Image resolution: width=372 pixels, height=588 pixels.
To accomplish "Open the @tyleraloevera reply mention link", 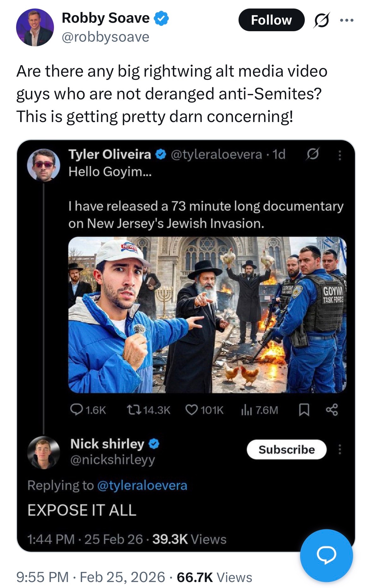I will pos(142,485).
